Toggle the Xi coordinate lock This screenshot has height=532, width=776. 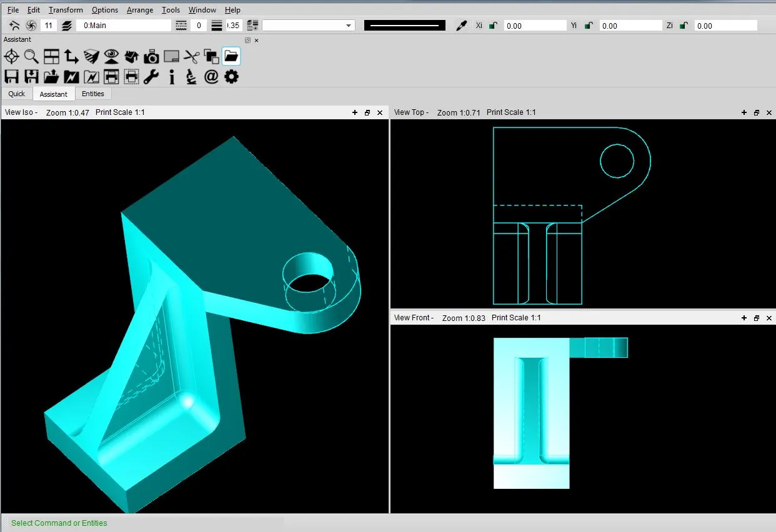tap(493, 25)
